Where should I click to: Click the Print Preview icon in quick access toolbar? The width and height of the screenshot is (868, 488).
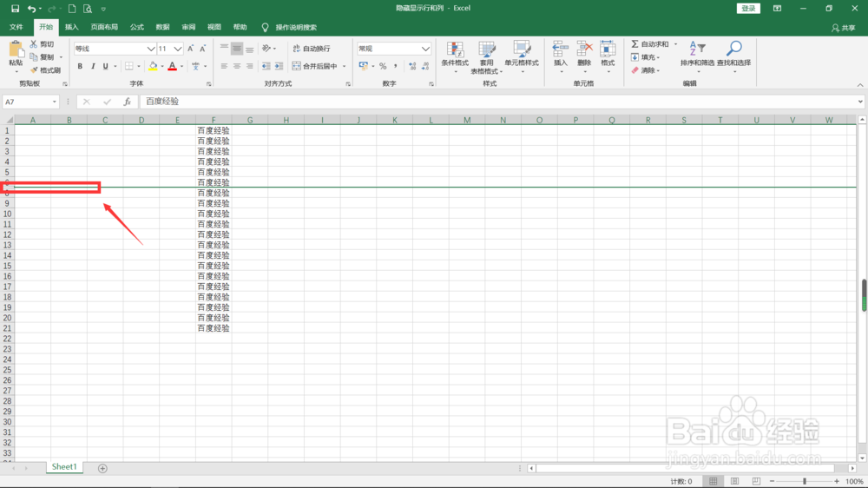tap(88, 9)
